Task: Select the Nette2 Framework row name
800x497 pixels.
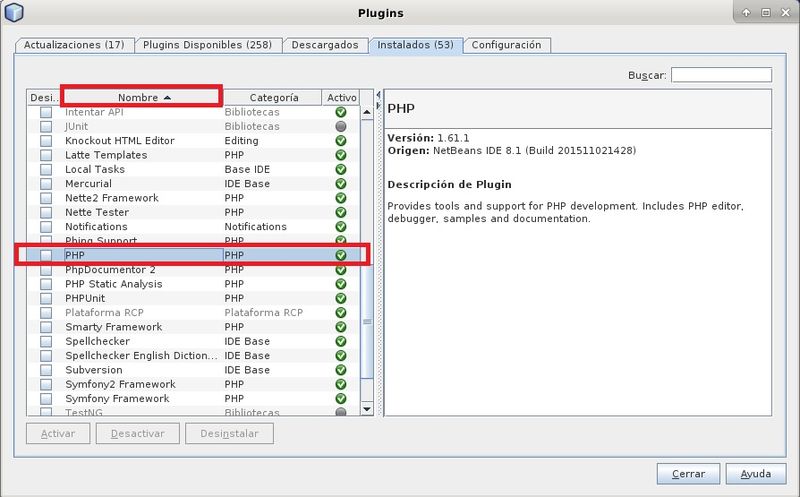Action: 112,198
